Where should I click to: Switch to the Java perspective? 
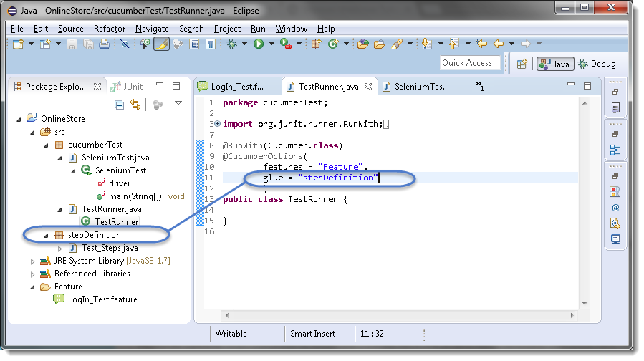pos(555,64)
